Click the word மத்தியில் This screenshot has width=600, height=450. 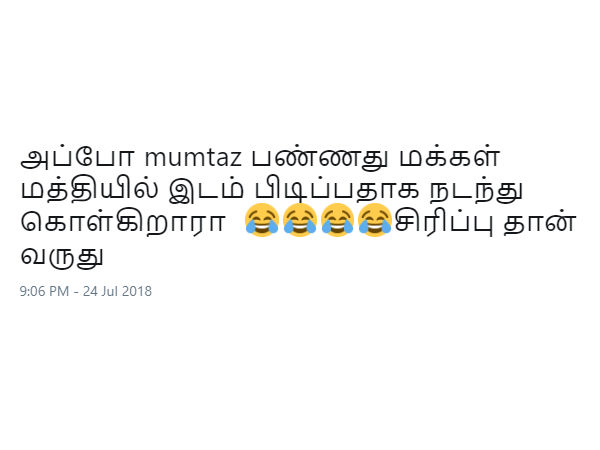pyautogui.click(x=89, y=189)
